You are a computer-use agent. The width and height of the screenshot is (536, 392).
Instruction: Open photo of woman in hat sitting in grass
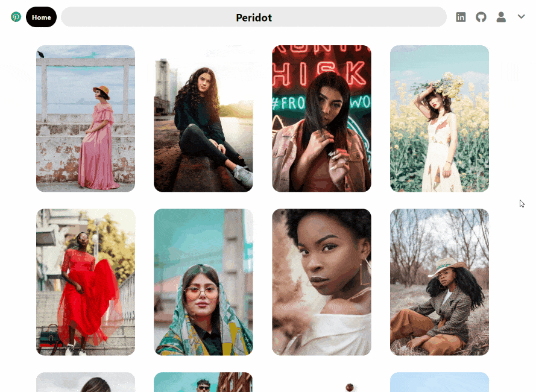tap(439, 282)
